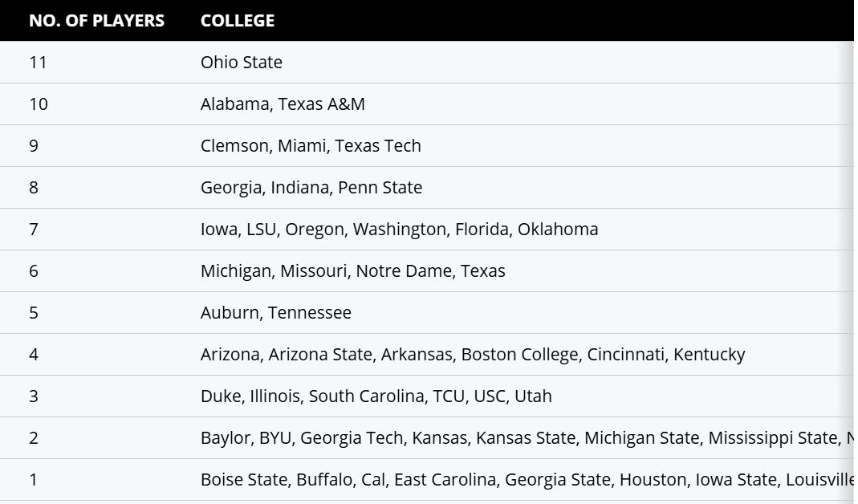The image size is (858, 504).
Task: Click the number 10 players cell
Action: (38, 104)
